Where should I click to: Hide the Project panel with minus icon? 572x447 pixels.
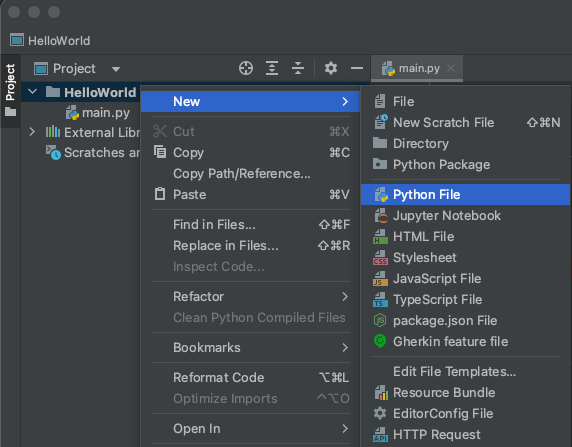(x=357, y=68)
